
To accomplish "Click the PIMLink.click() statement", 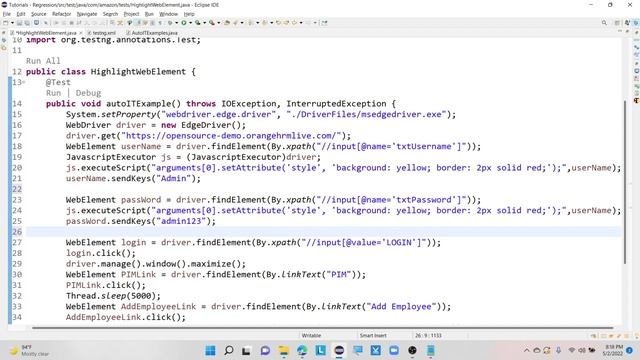I will [x=106, y=285].
